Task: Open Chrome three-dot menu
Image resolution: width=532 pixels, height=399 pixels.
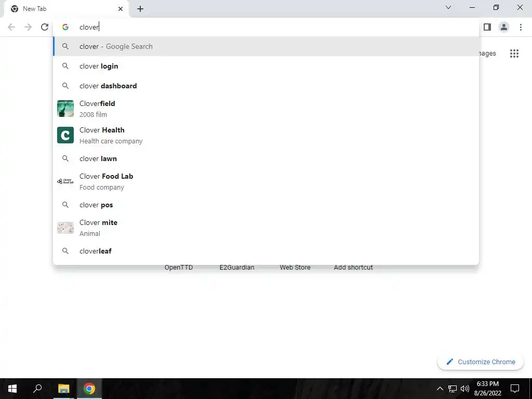Action: (521, 27)
